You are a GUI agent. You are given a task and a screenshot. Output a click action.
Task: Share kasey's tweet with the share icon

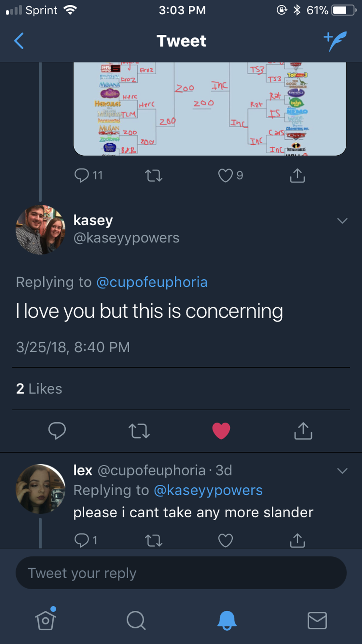coord(303,430)
